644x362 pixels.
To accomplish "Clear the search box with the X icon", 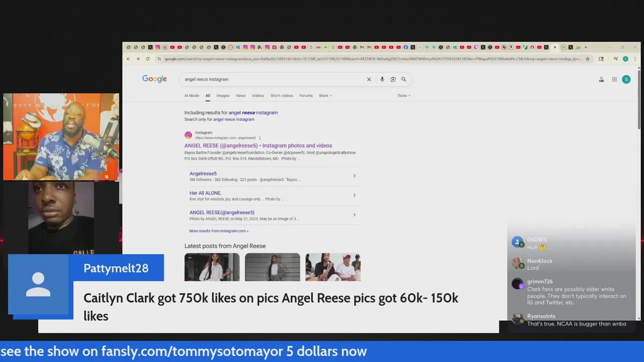I will 369,79.
